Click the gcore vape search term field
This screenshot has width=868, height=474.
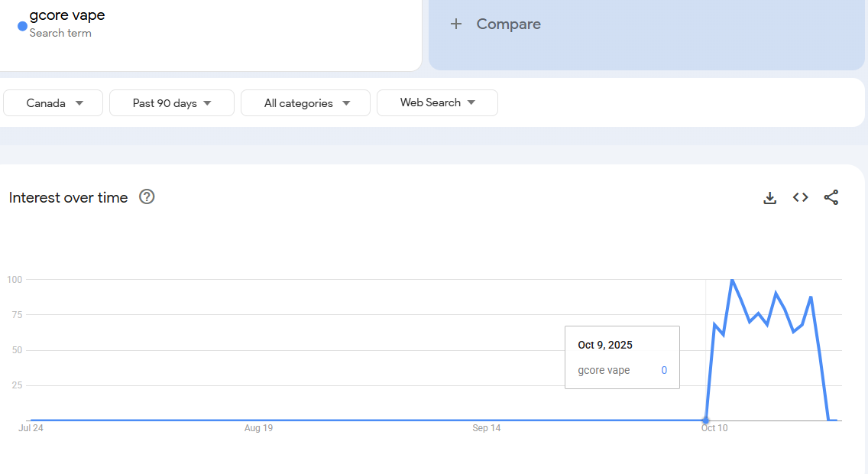click(x=67, y=15)
